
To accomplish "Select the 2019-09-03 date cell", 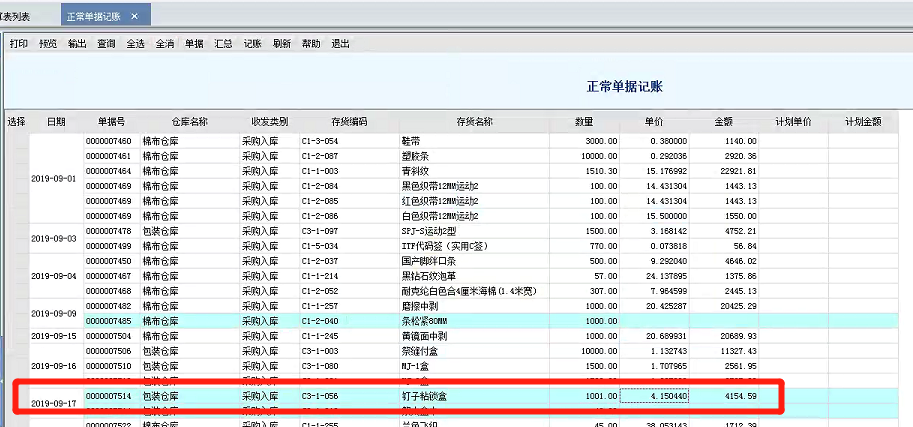I will 54,239.
